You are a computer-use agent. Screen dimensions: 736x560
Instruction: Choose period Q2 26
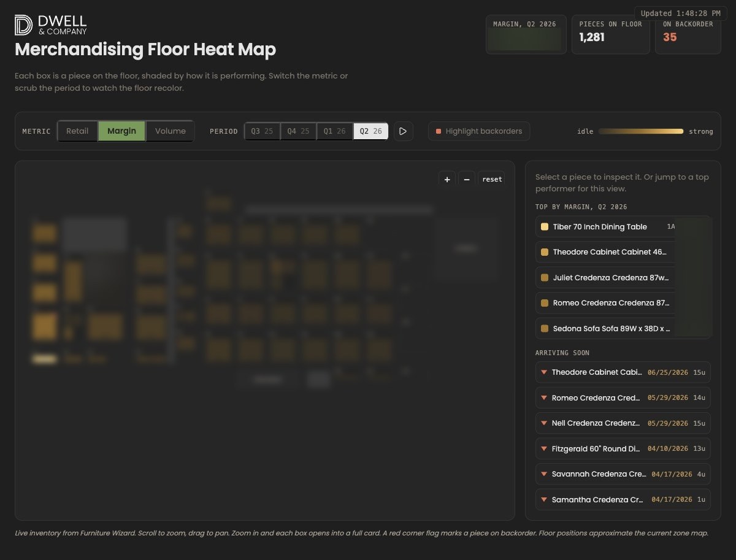371,131
